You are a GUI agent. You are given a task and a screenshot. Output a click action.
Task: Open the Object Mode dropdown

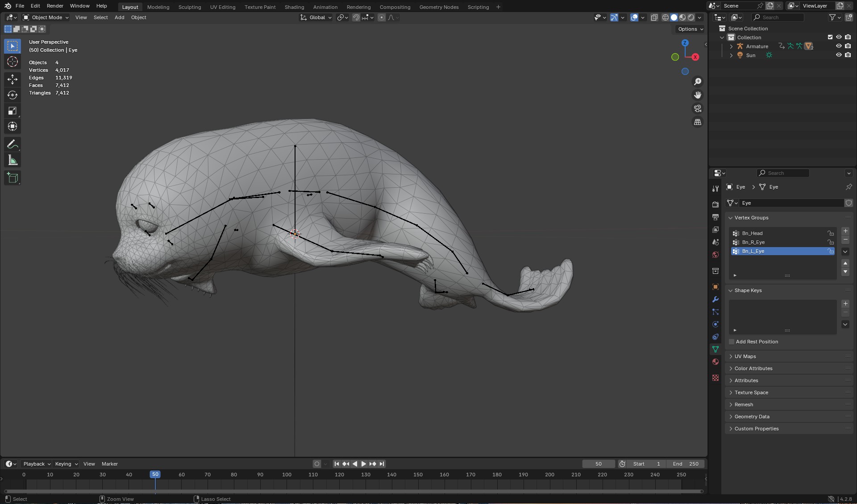(x=46, y=17)
